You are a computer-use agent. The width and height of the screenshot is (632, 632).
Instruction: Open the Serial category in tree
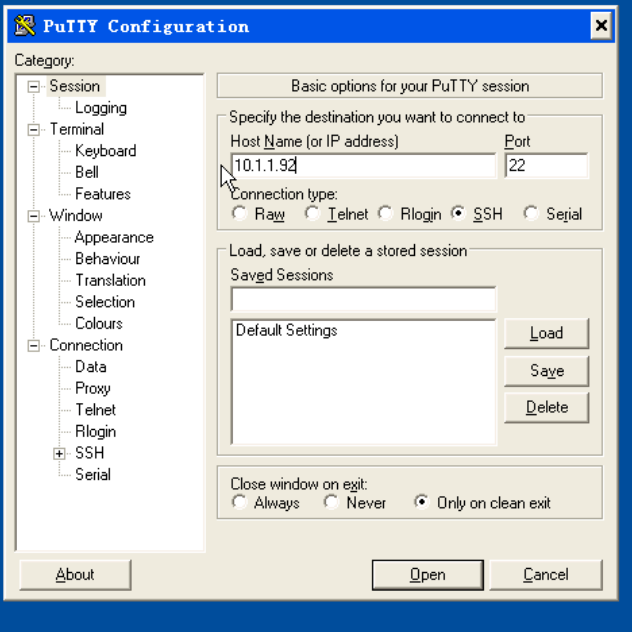93,475
